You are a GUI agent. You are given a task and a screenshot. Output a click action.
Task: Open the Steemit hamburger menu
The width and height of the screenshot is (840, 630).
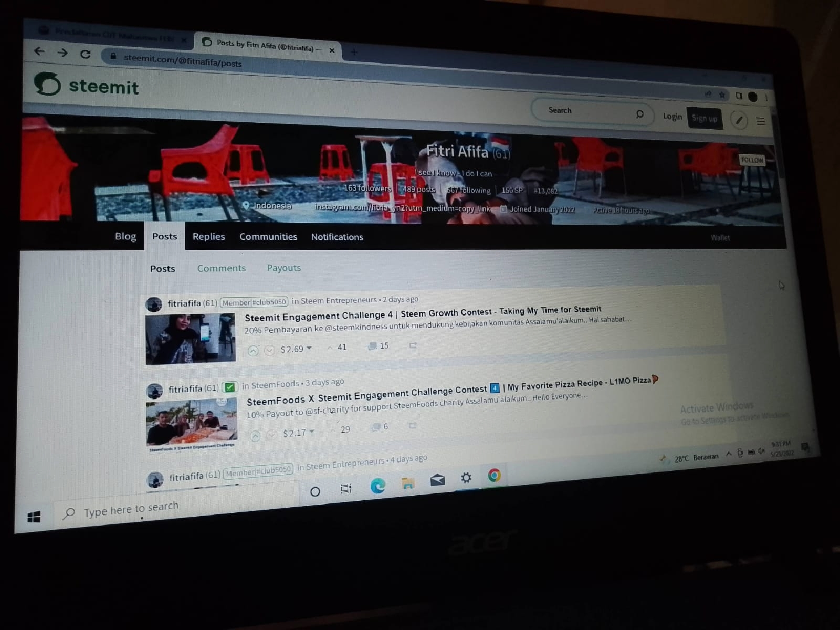760,121
